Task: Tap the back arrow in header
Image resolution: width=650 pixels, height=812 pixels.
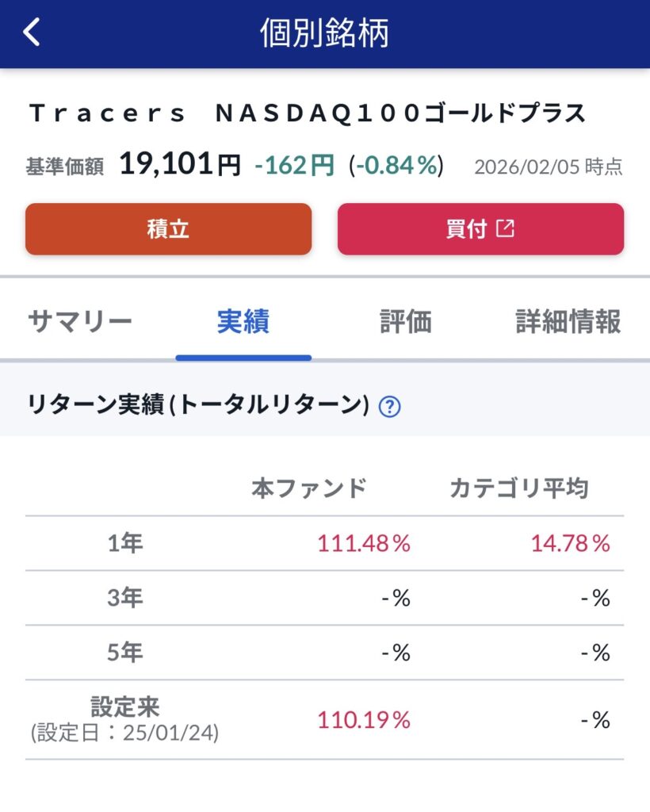Action: pyautogui.click(x=32, y=33)
